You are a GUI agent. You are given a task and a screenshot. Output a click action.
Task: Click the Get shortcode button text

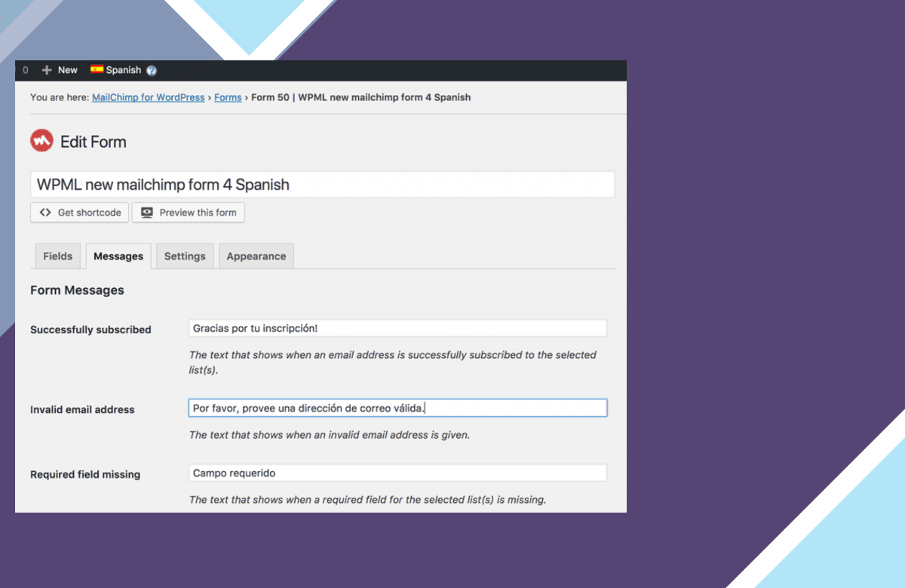pos(90,213)
